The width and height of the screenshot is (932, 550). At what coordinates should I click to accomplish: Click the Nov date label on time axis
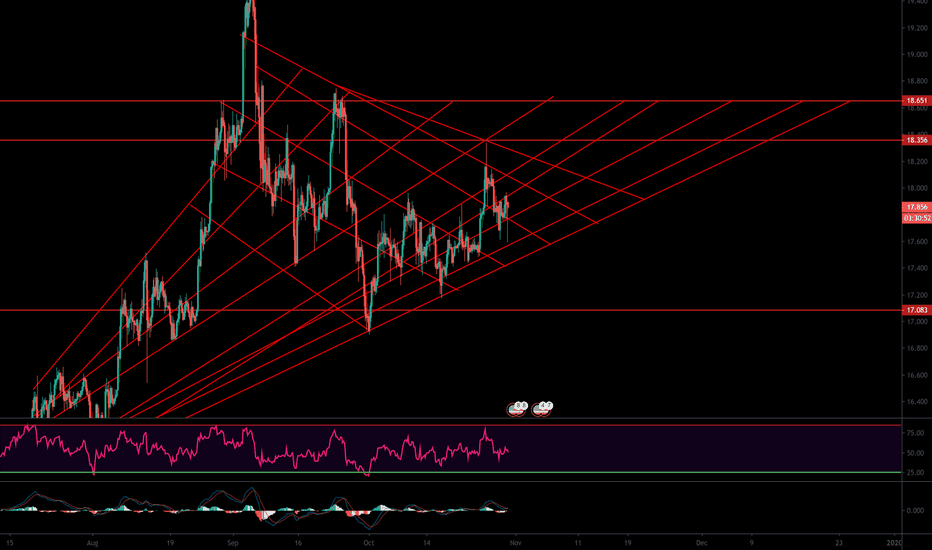pos(515,543)
